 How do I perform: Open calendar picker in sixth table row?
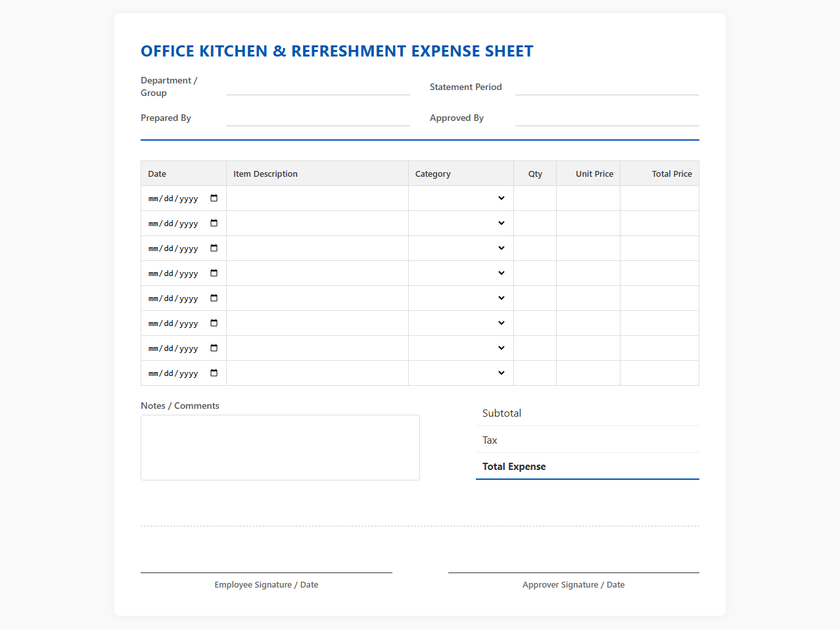click(214, 323)
